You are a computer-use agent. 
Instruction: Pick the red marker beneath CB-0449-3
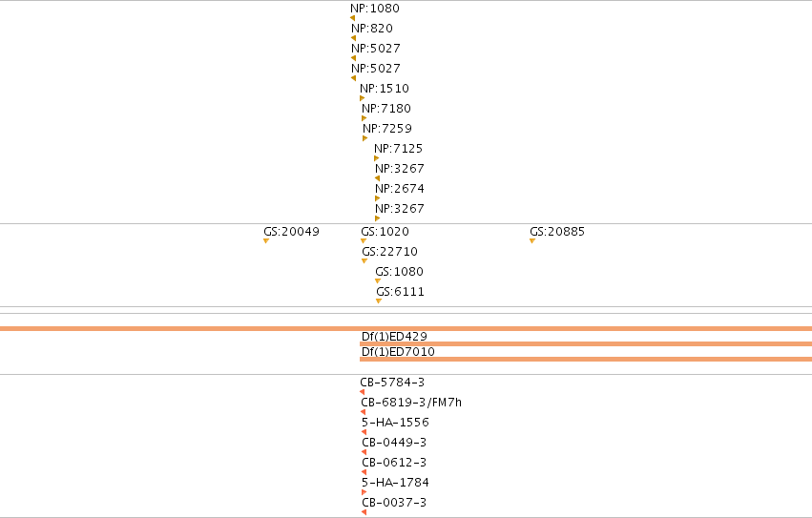point(364,452)
